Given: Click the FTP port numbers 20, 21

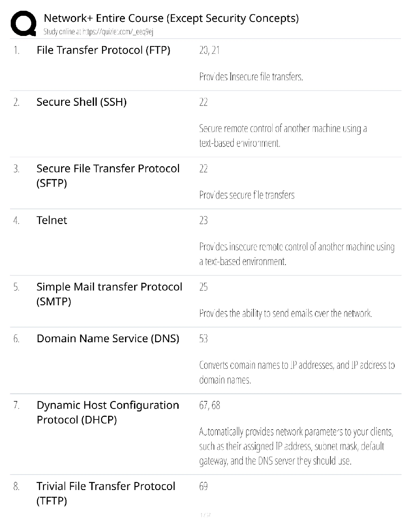Looking at the screenshot, I should pyautogui.click(x=209, y=50).
